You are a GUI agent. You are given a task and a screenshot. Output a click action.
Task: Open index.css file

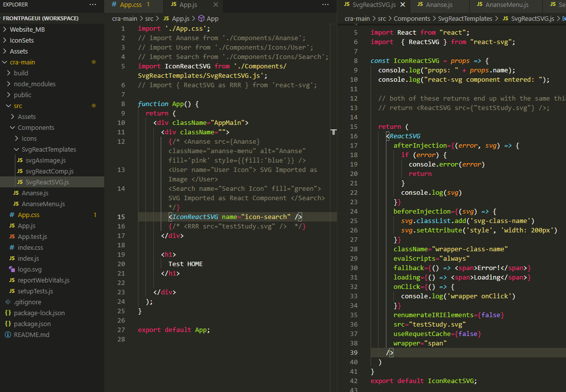tap(52, 247)
